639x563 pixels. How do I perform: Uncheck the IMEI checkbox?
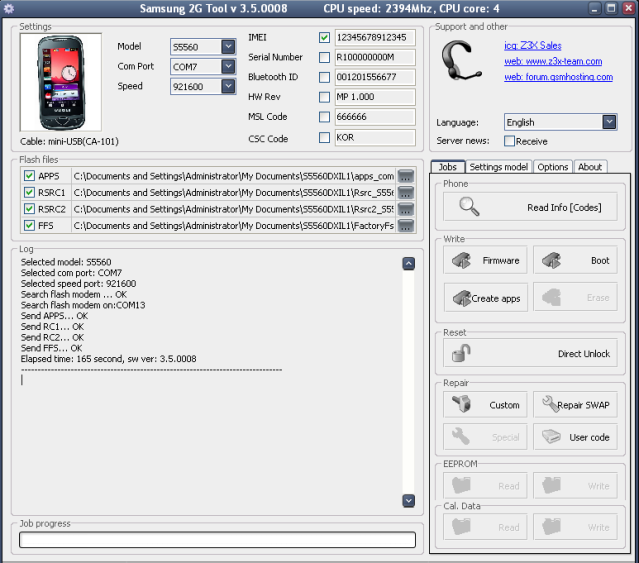(x=324, y=38)
